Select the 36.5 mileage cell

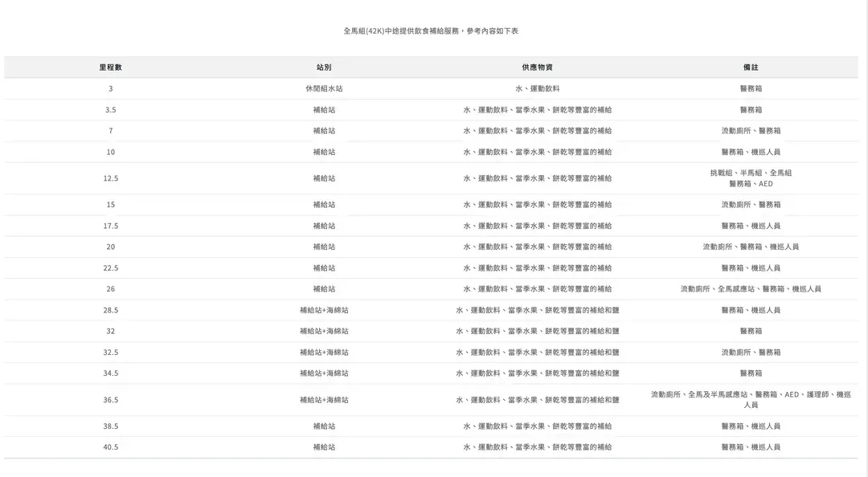click(110, 400)
